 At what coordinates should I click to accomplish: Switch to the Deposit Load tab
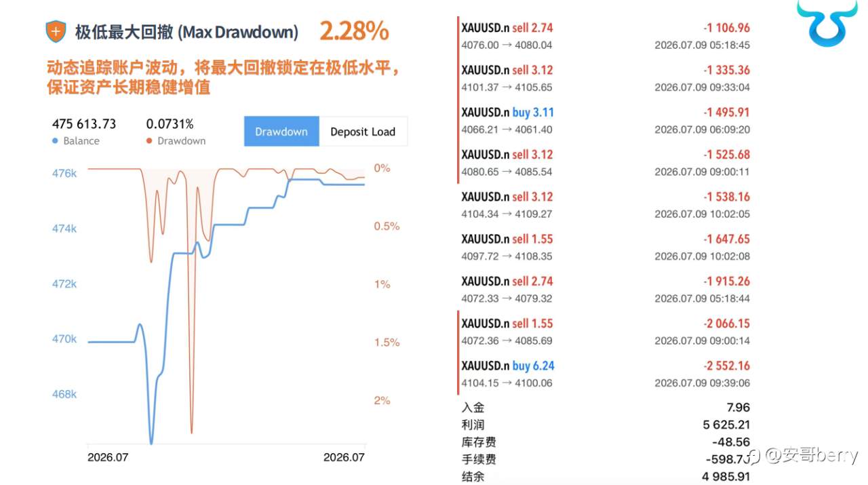[363, 132]
